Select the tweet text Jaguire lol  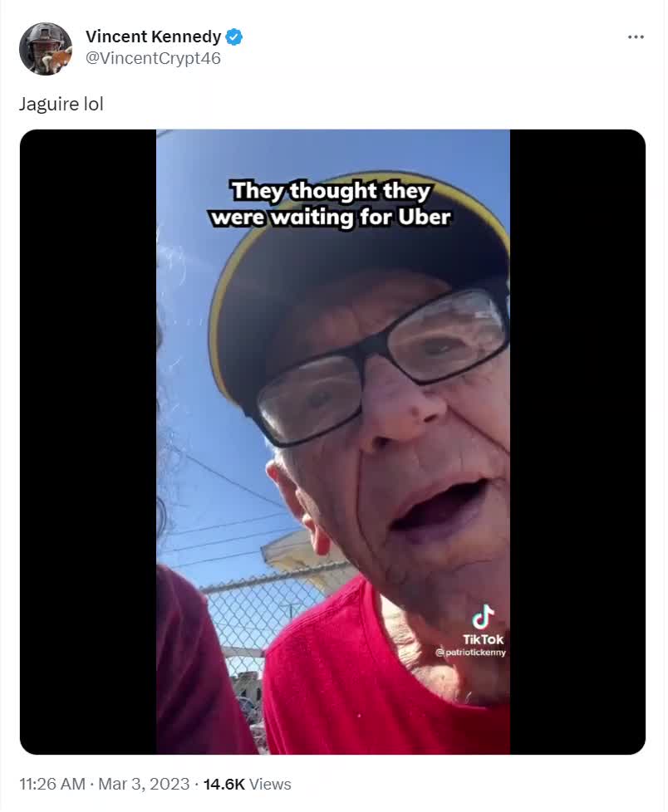(x=61, y=104)
